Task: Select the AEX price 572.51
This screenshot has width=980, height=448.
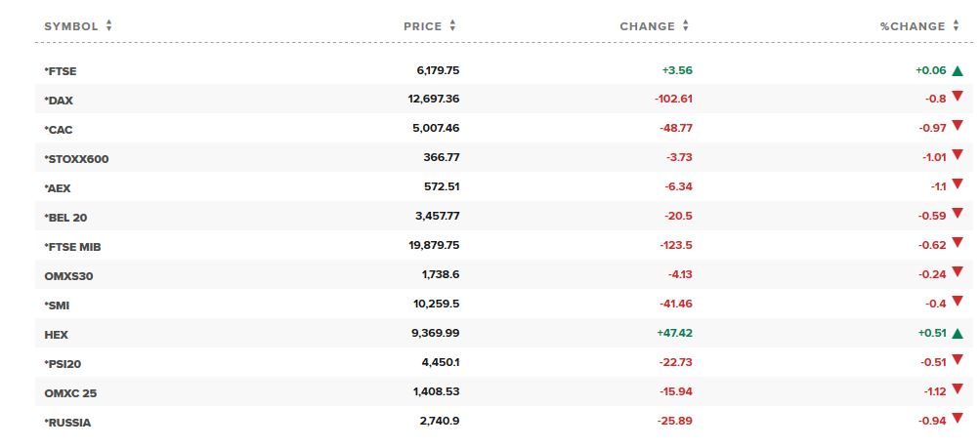Action: (x=442, y=186)
